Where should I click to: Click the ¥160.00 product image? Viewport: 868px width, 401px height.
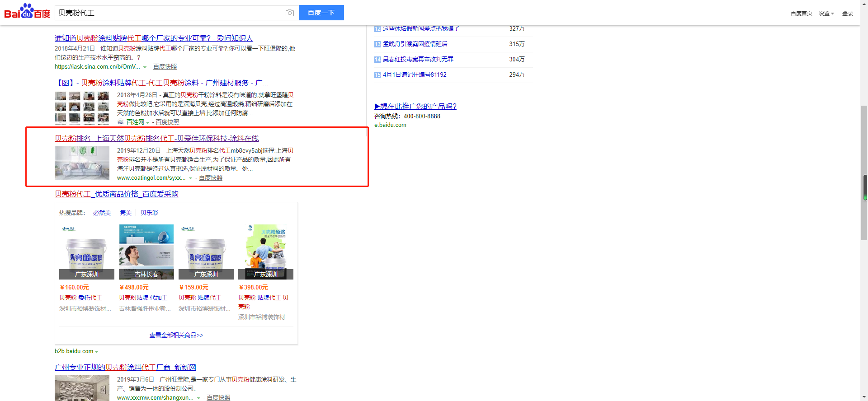(87, 252)
